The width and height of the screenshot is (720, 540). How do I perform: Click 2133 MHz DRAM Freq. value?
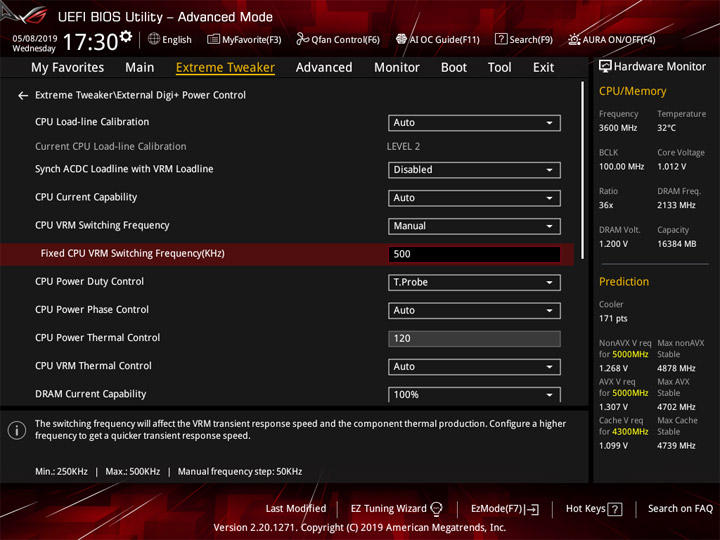tap(676, 205)
